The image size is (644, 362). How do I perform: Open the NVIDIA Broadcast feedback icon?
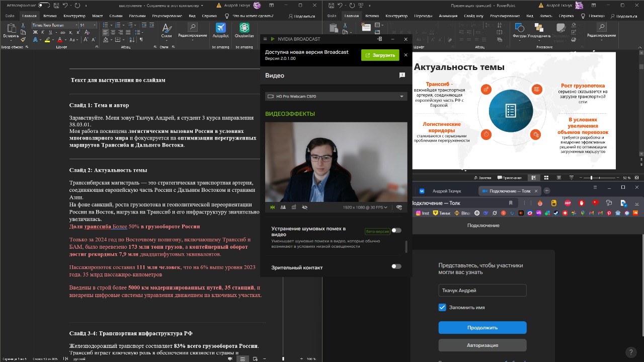point(402,75)
